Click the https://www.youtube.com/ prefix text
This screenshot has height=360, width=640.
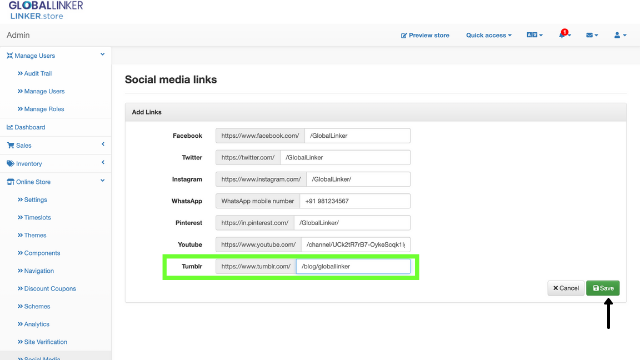point(259,244)
